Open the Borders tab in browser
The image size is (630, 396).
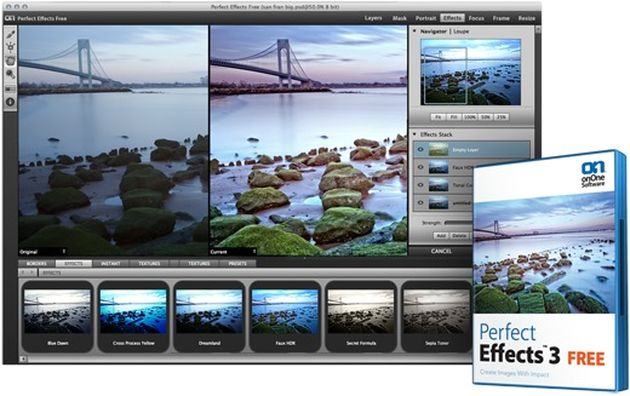pos(37,263)
